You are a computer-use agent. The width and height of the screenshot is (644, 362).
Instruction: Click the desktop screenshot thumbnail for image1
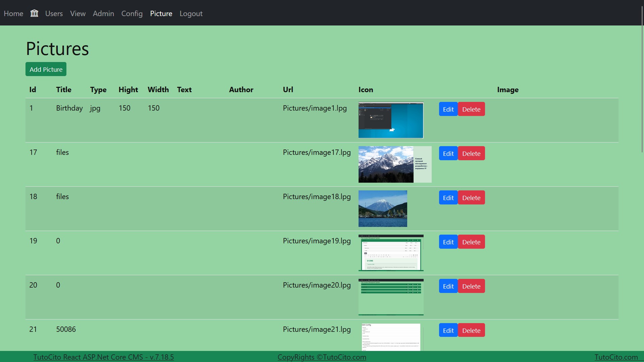(391, 120)
